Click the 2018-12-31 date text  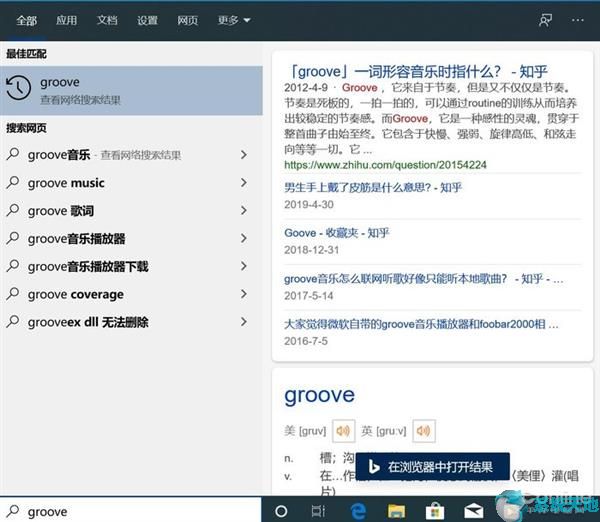click(x=311, y=250)
